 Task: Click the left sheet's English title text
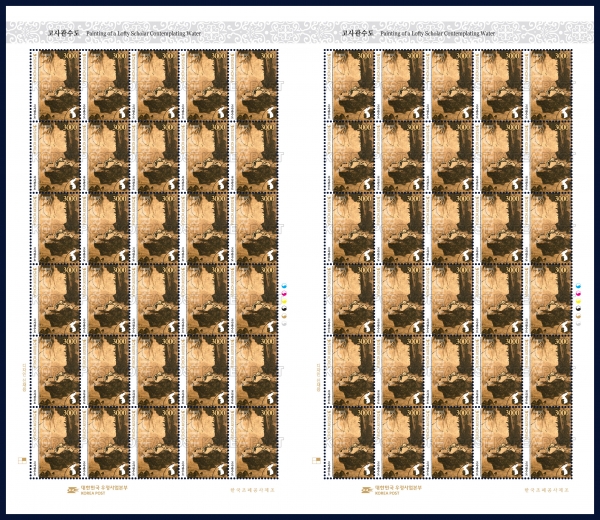[x=137, y=32]
